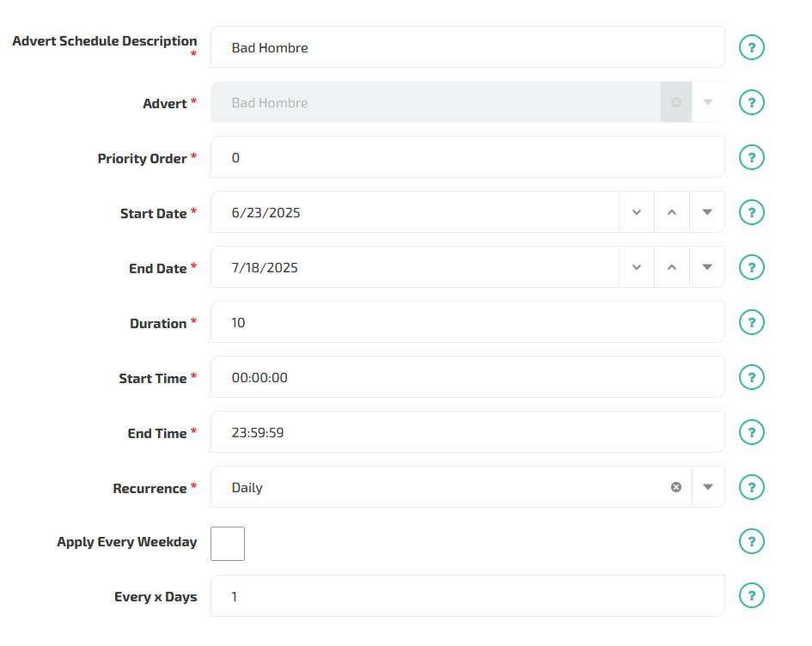The width and height of the screenshot is (812, 646).
Task: Show help for Apply Every Weekday
Action: tap(751, 541)
